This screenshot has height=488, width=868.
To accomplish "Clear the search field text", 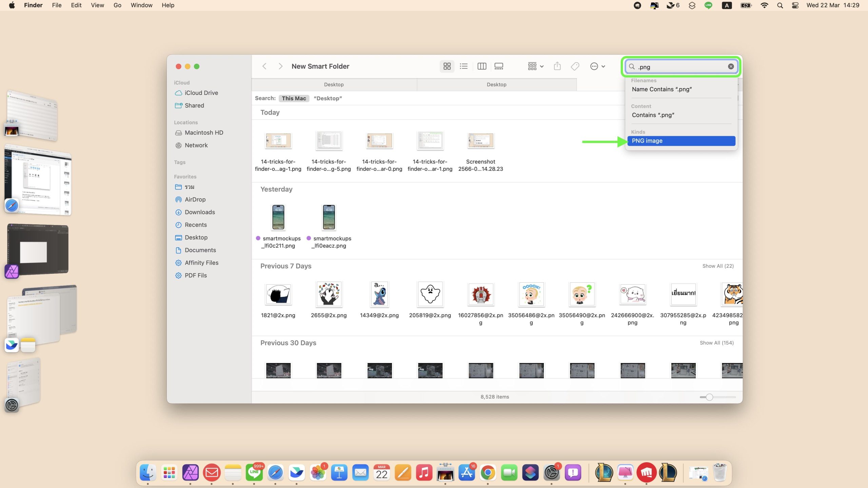I will coord(731,67).
